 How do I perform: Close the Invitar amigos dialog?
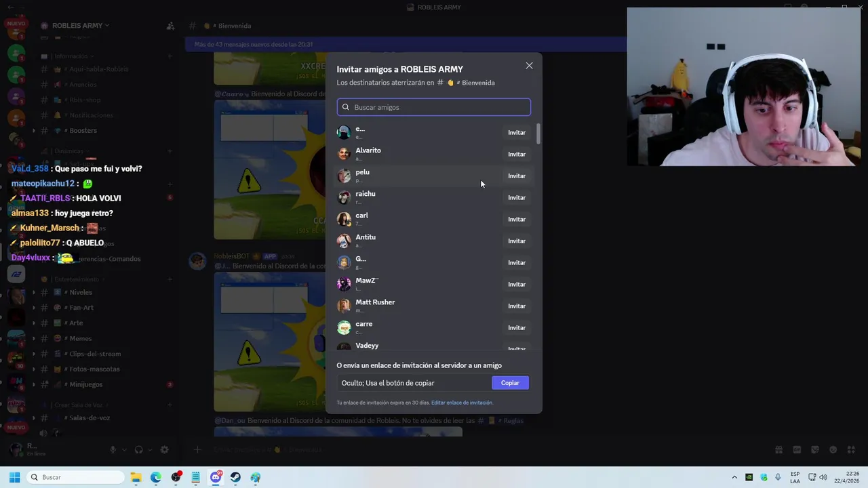tap(529, 66)
